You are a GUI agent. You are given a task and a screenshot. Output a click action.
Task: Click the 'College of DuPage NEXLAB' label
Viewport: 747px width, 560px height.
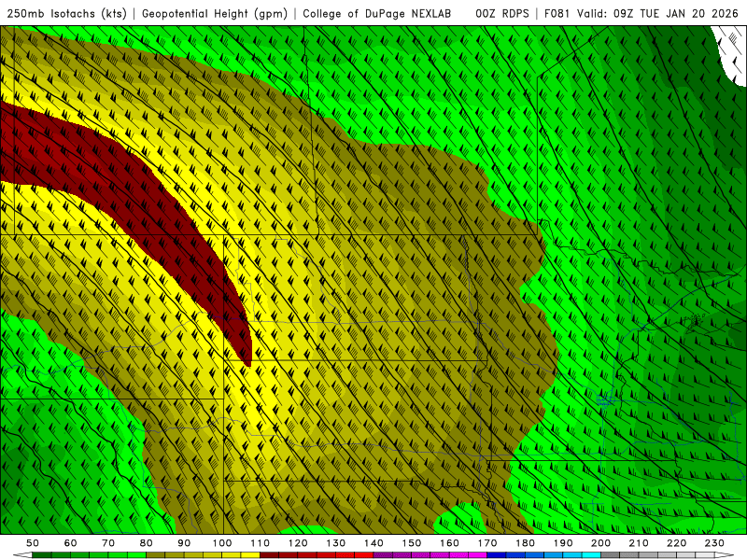point(377,14)
